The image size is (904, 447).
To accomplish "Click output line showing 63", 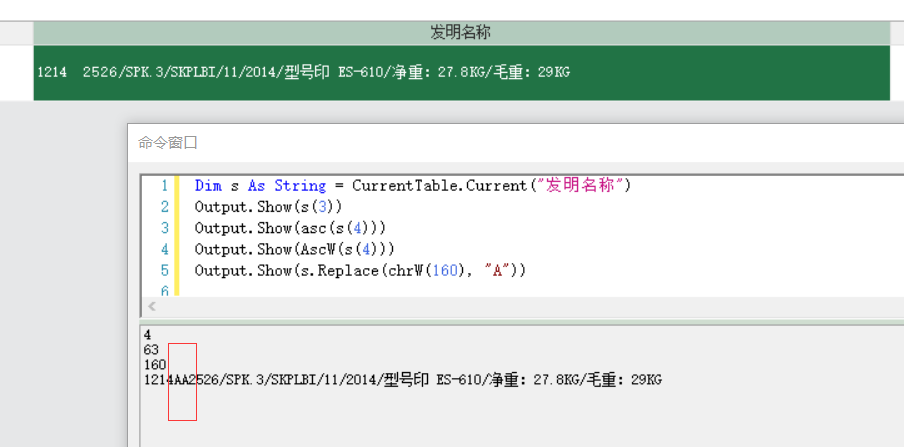I will [151, 350].
